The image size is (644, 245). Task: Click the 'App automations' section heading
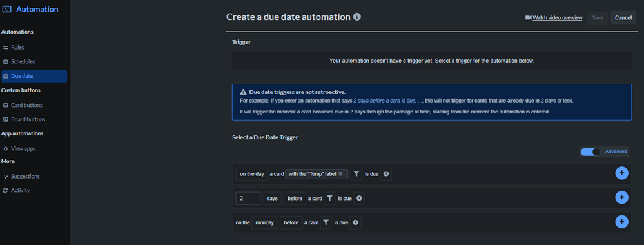pyautogui.click(x=22, y=133)
